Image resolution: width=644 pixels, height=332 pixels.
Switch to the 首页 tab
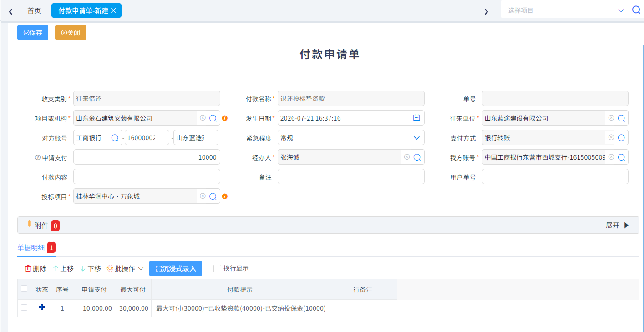(34, 10)
